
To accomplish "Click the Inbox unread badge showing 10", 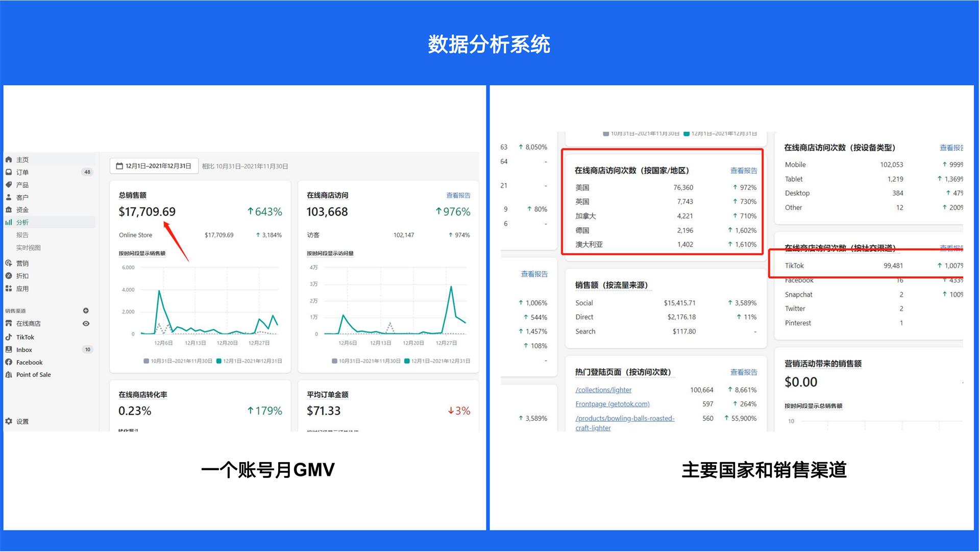I will click(88, 350).
